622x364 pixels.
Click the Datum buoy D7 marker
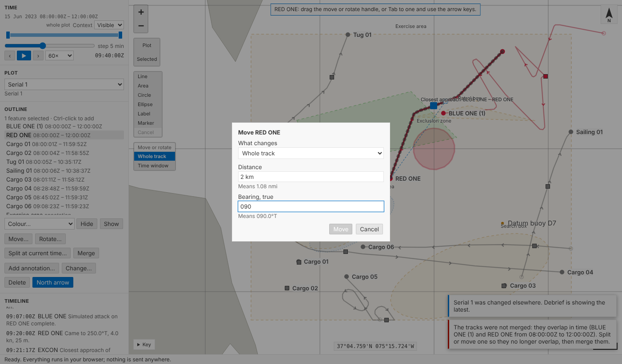502,223
